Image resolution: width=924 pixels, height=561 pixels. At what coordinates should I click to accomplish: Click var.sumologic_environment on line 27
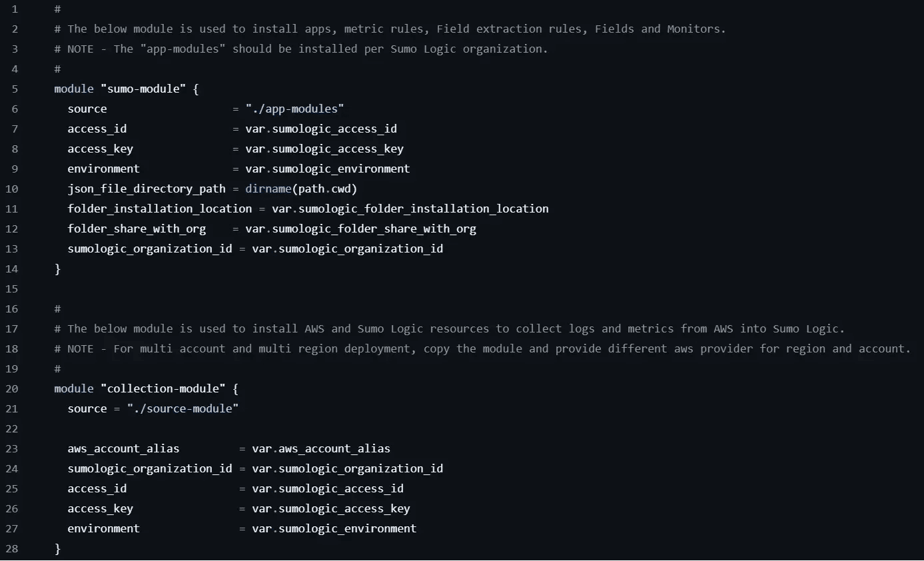tap(334, 528)
